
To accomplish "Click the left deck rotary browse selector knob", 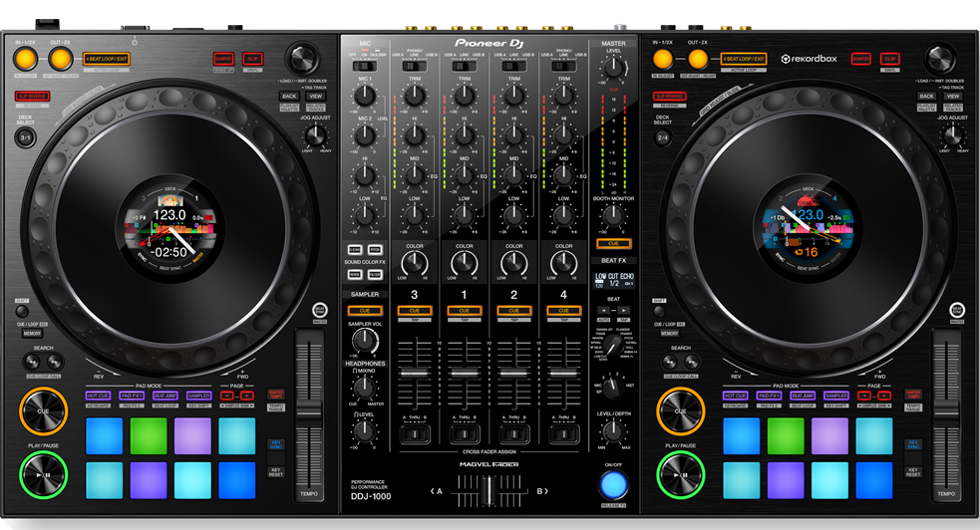I will tap(300, 59).
